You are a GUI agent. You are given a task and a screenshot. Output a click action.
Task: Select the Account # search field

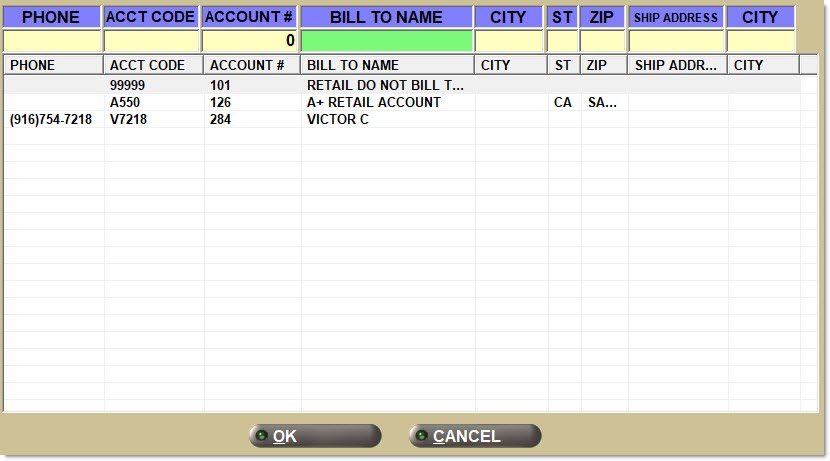(249, 41)
